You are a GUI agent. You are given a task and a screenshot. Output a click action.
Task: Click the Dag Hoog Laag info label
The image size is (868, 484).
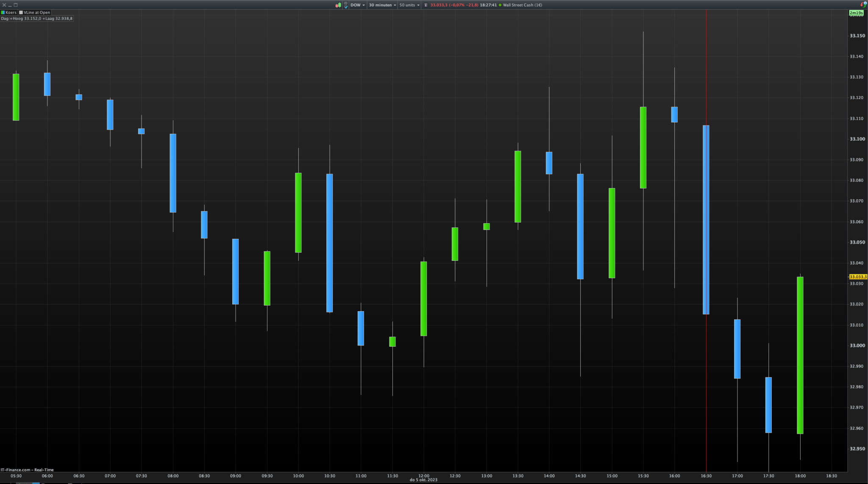tap(37, 19)
